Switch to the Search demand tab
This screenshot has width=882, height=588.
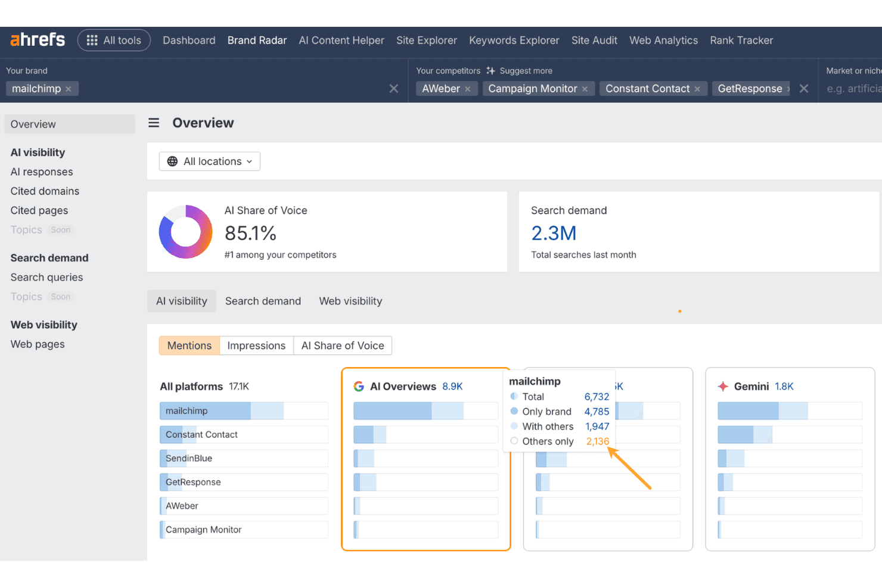[263, 301]
